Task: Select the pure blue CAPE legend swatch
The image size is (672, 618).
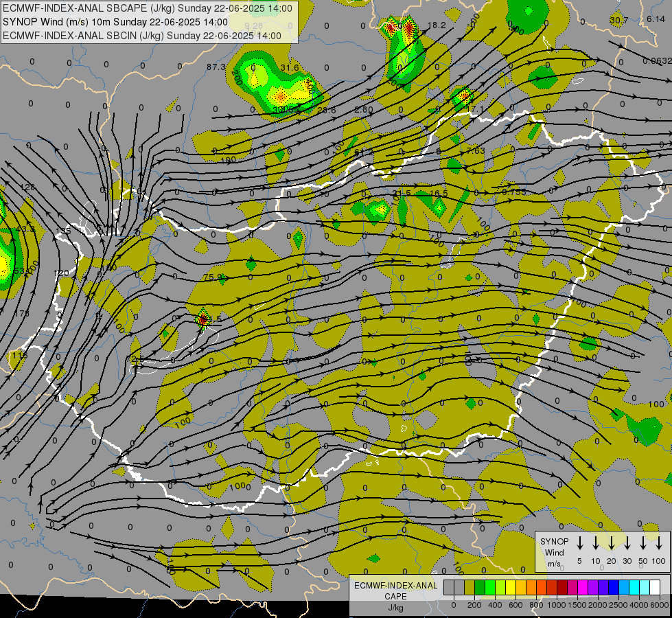Action: [x=614, y=587]
